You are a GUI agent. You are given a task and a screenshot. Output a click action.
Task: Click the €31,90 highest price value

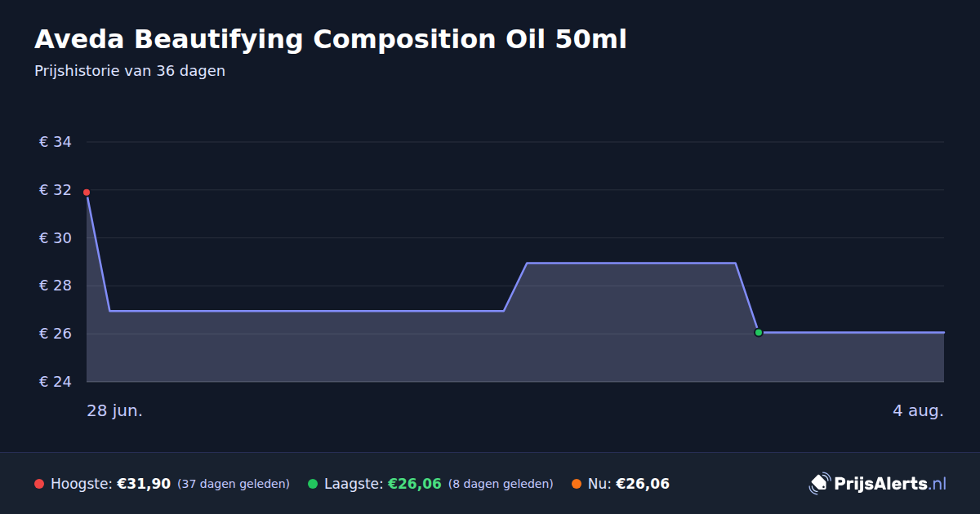point(144,484)
